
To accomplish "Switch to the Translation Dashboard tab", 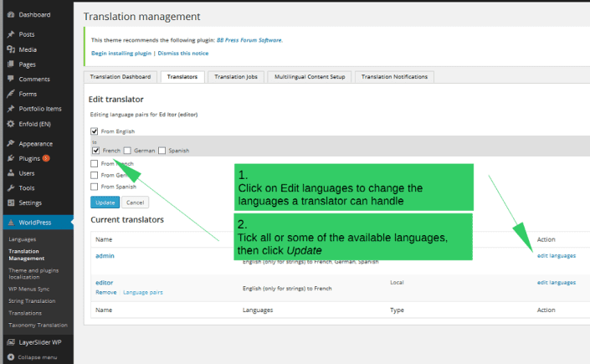I will 121,77.
